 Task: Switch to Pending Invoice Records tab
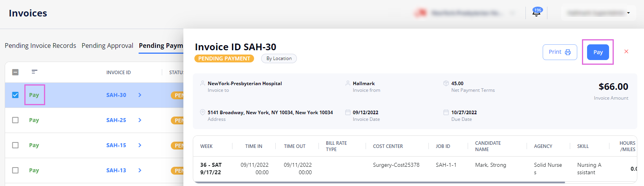pos(40,46)
